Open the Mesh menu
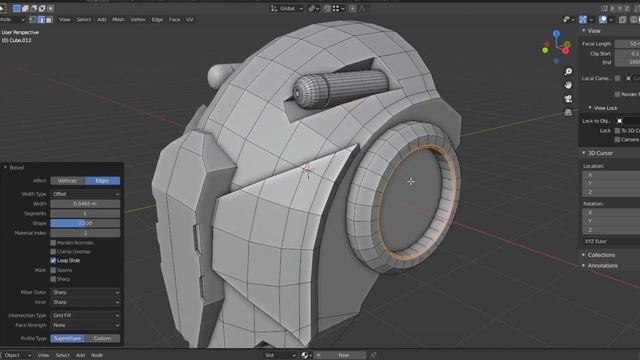 (118, 20)
